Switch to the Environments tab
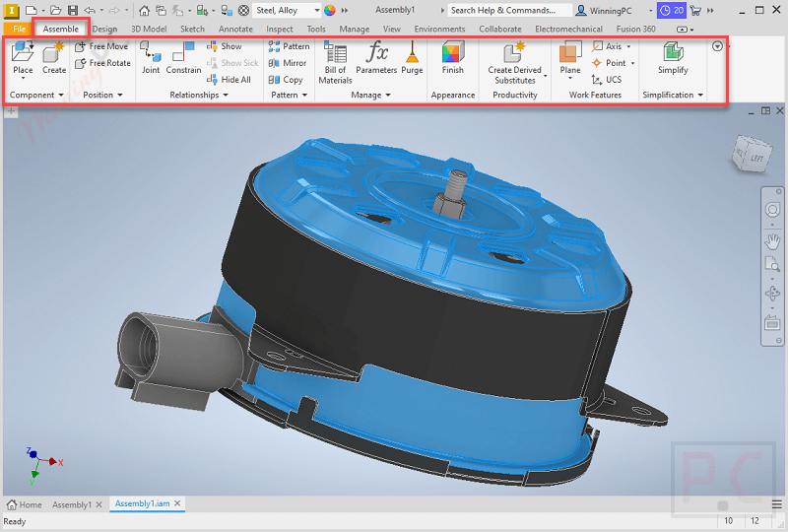 [439, 30]
